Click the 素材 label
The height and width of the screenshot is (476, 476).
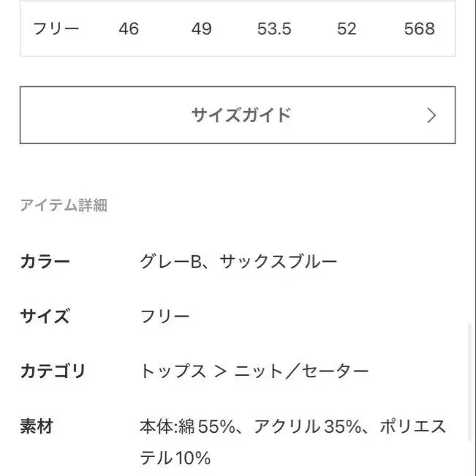click(x=37, y=426)
